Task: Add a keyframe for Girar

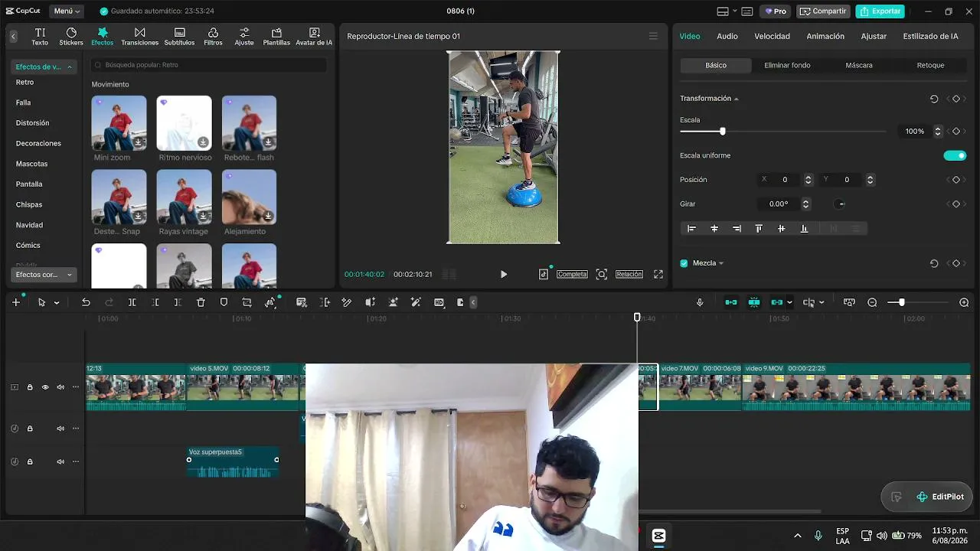Action: [x=955, y=204]
